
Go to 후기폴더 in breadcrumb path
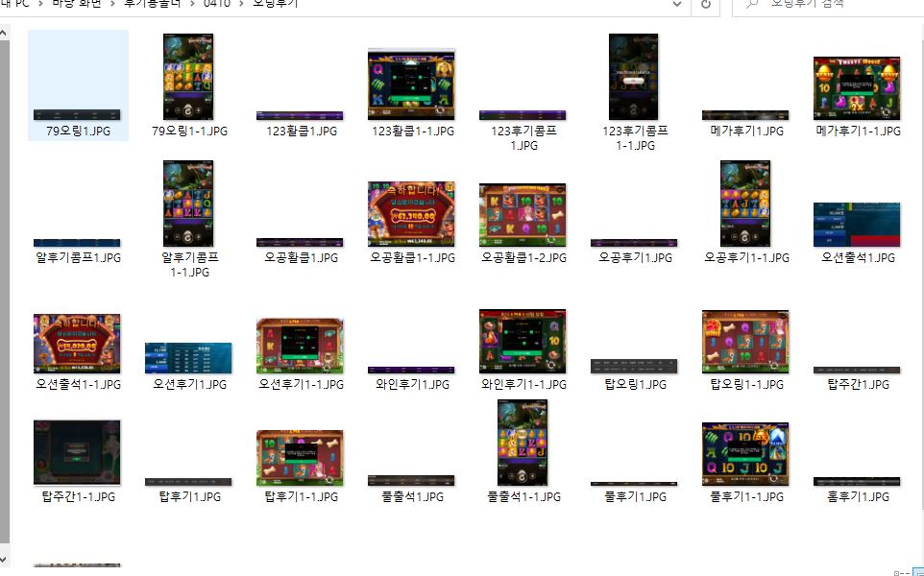[152, 4]
